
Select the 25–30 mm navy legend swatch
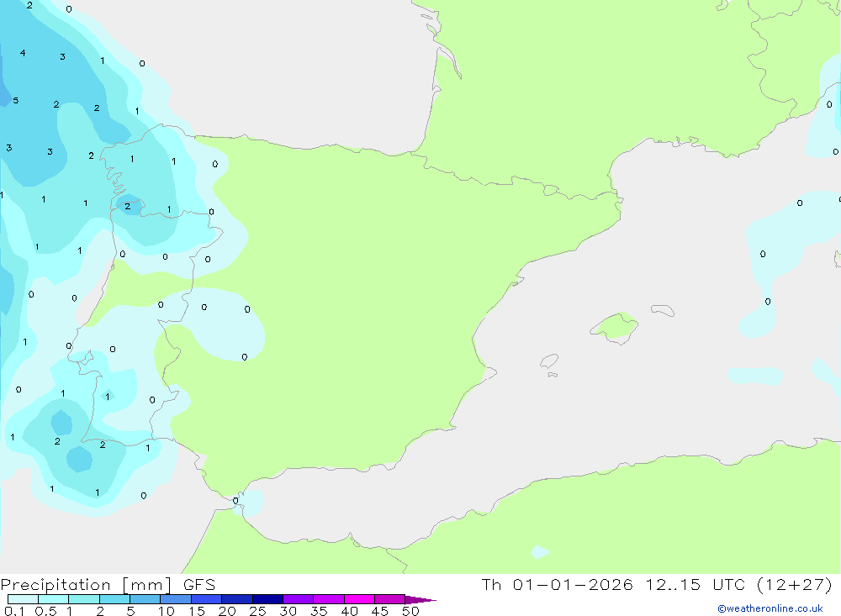pyautogui.click(x=267, y=599)
